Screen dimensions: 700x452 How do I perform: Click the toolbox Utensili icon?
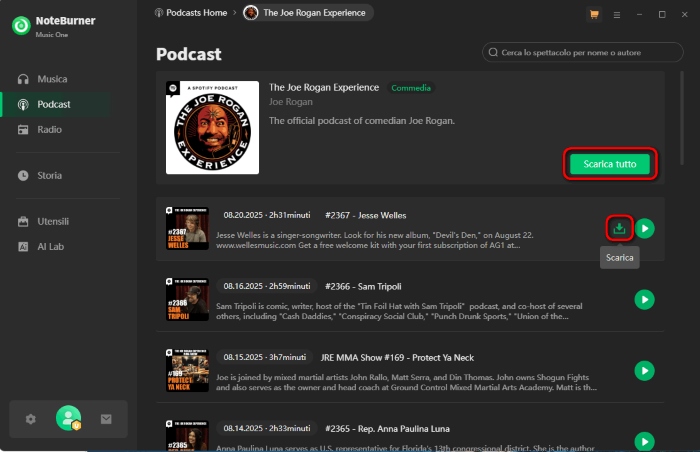23,222
